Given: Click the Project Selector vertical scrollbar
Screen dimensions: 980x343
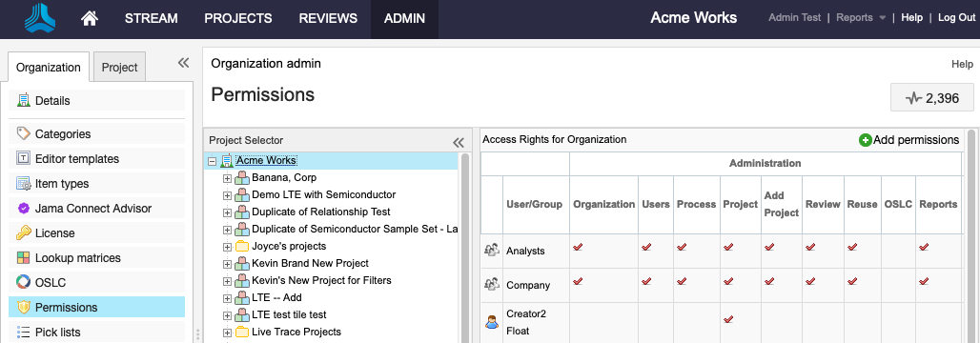Looking at the screenshot, I should (x=465, y=248).
